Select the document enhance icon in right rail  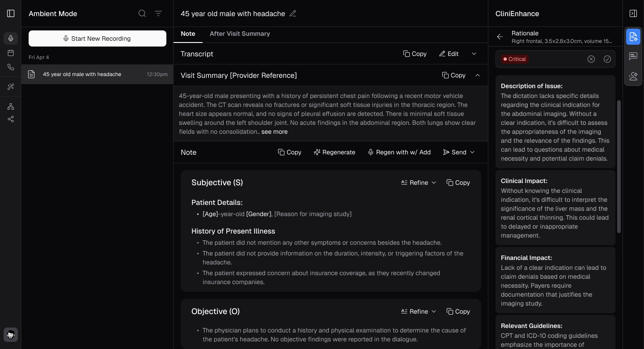tap(633, 37)
